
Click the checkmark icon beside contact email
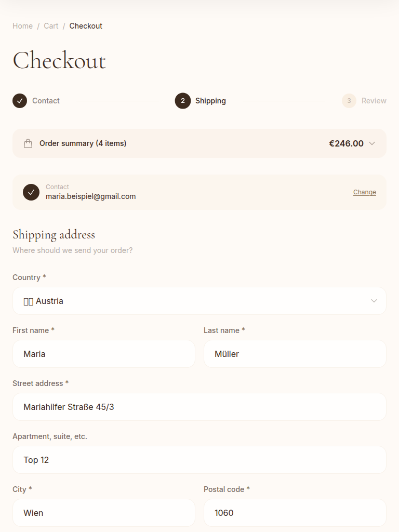[x=31, y=192]
